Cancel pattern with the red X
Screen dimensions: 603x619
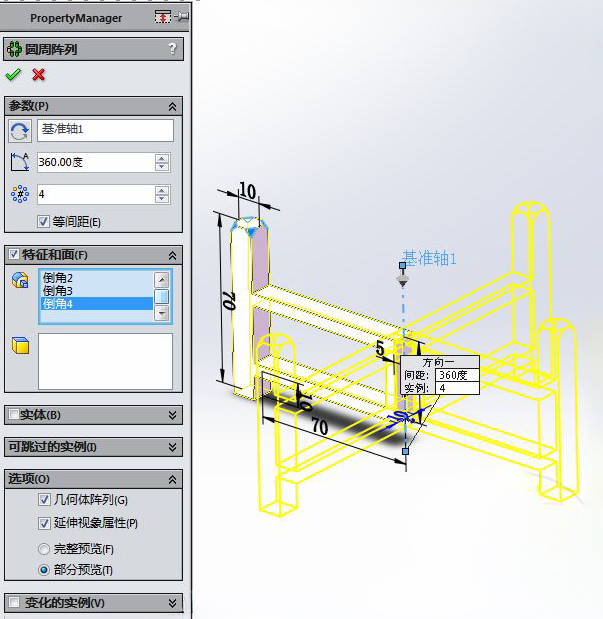pyautogui.click(x=38, y=74)
